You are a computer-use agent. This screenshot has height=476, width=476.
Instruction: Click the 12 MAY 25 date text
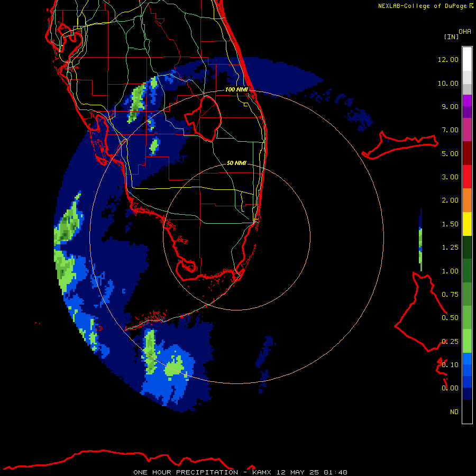pyautogui.click(x=298, y=472)
